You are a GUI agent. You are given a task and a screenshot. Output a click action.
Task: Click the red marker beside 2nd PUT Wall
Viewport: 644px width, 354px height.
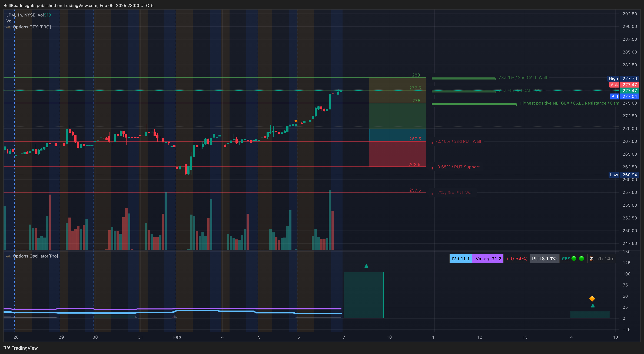(432, 143)
